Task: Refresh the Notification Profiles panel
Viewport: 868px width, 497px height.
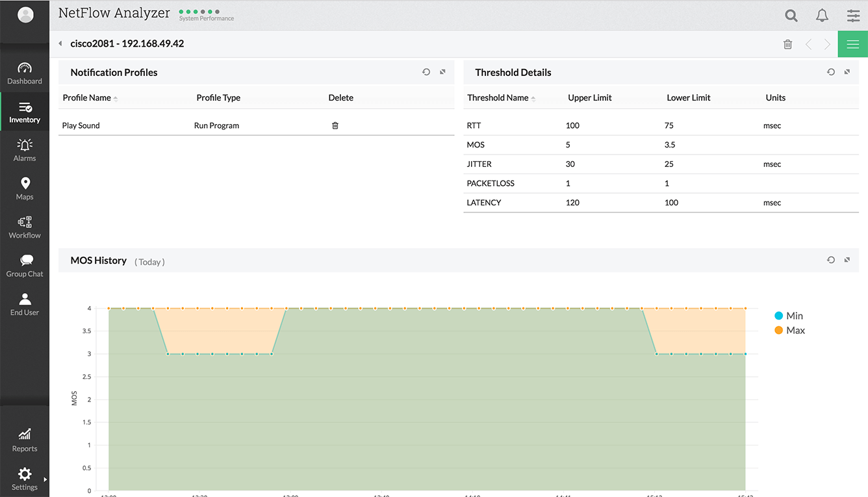Action: [426, 72]
